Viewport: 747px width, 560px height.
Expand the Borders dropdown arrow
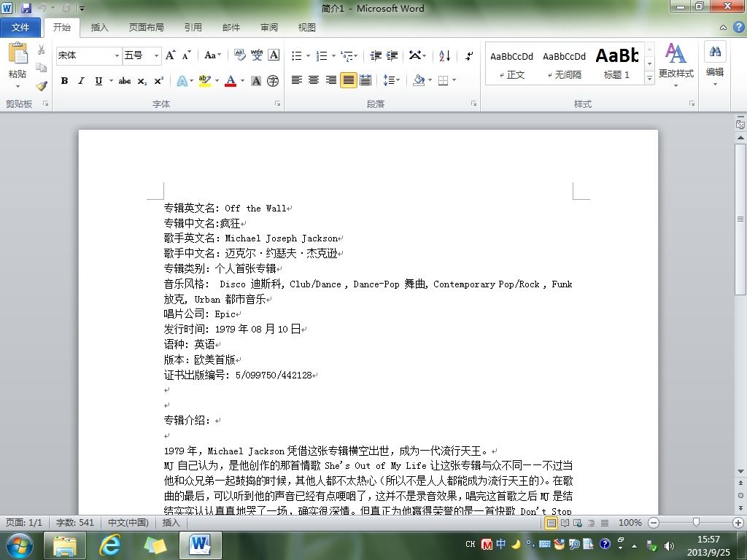(454, 80)
